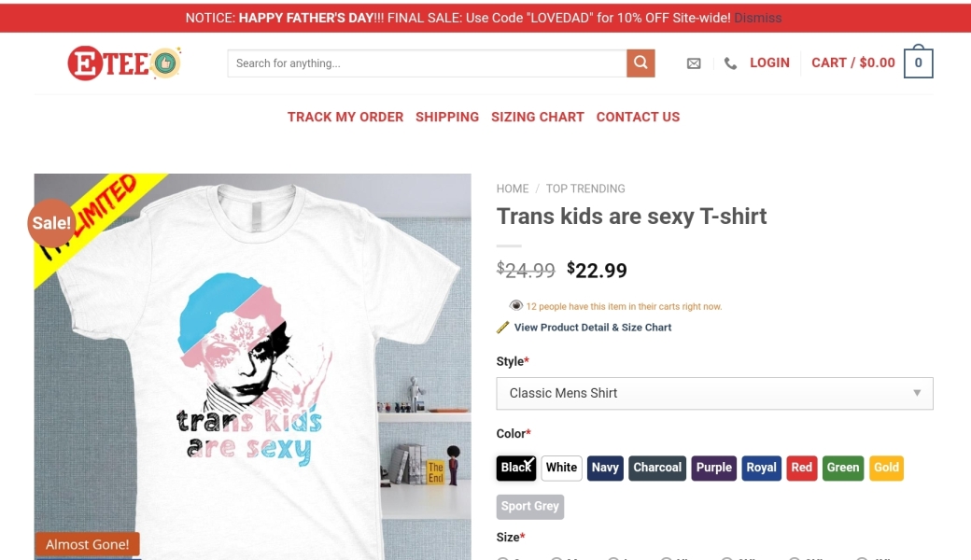Open the email envelope icon
The image size is (971, 560).
tap(694, 63)
